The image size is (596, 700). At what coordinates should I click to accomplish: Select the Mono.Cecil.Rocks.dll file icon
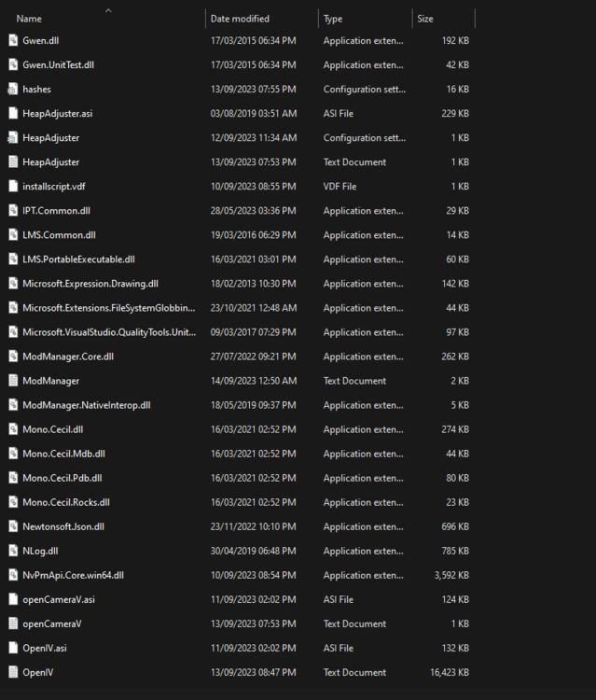13,502
